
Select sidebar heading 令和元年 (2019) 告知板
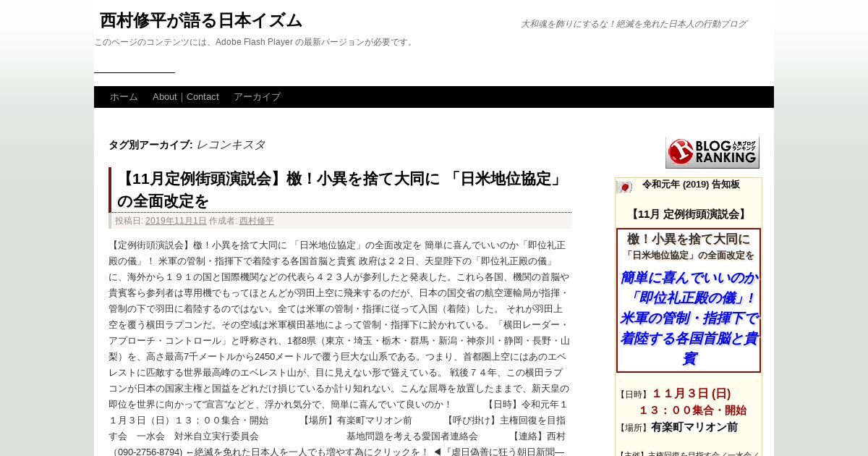[x=691, y=185]
